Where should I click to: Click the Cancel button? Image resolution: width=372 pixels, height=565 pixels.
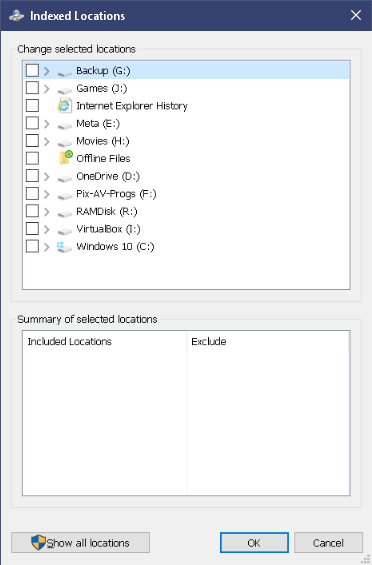(328, 543)
